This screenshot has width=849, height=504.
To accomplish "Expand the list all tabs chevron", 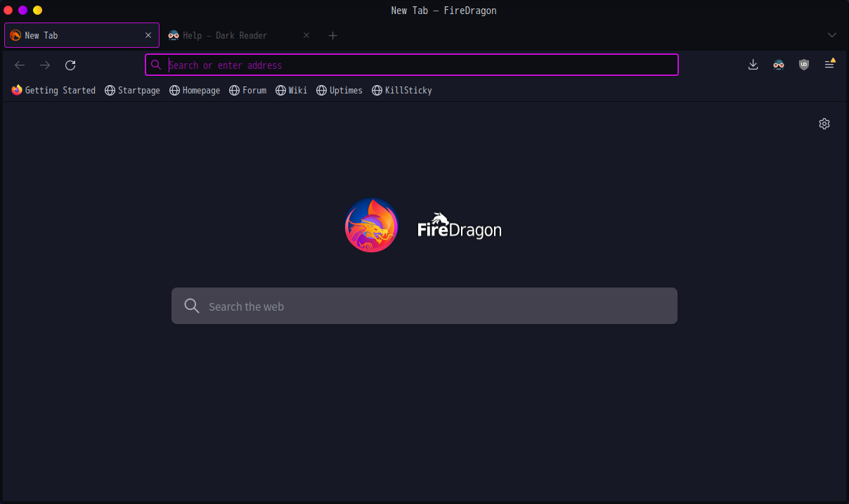I will pyautogui.click(x=832, y=35).
